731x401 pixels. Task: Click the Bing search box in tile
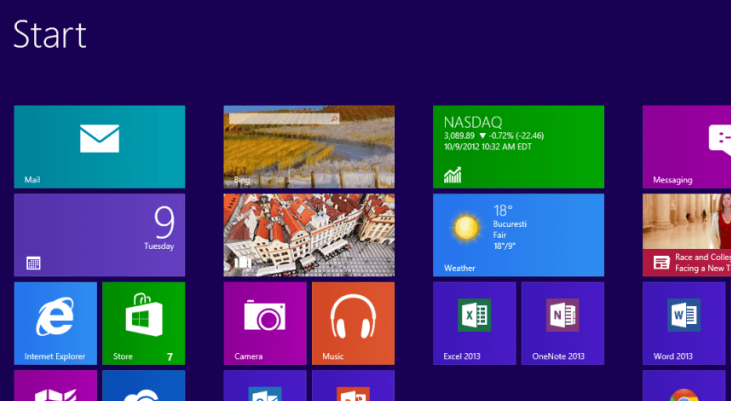pos(283,119)
